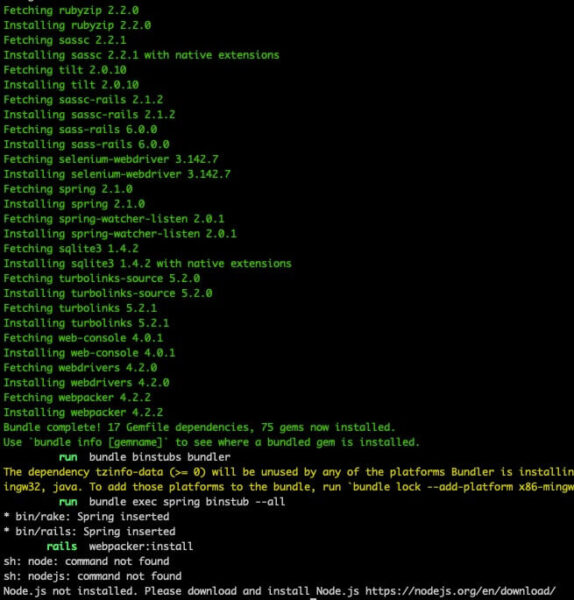Image resolution: width=574 pixels, height=600 pixels.
Task: Click the 'Use `bundle info [gemname]`' hint line
Action: [x=212, y=443]
